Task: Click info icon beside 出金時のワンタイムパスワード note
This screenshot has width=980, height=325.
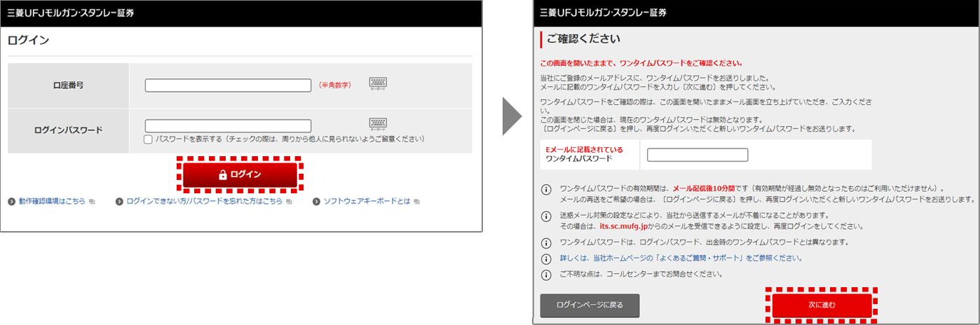Action: [547, 242]
